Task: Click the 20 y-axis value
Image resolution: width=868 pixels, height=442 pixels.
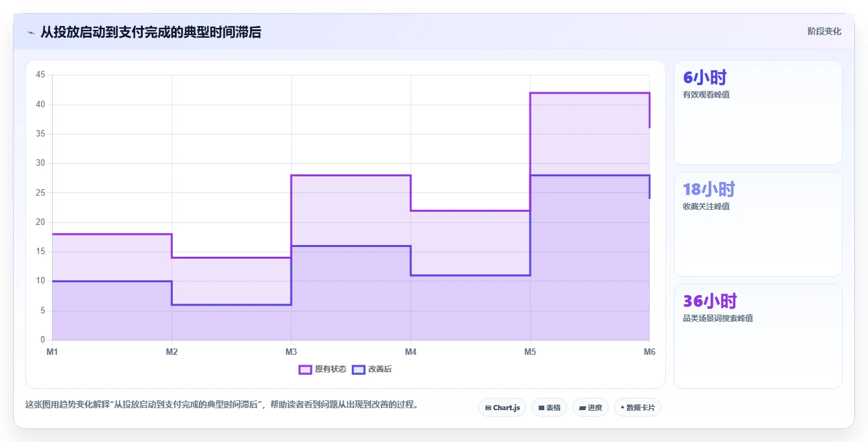Action: tap(40, 222)
